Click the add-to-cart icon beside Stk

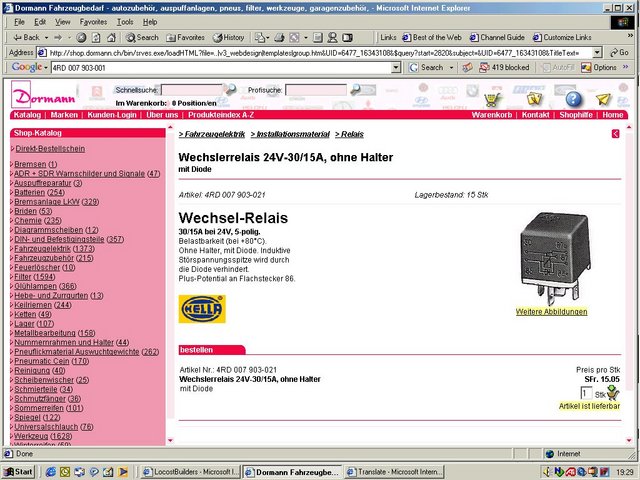point(613,393)
